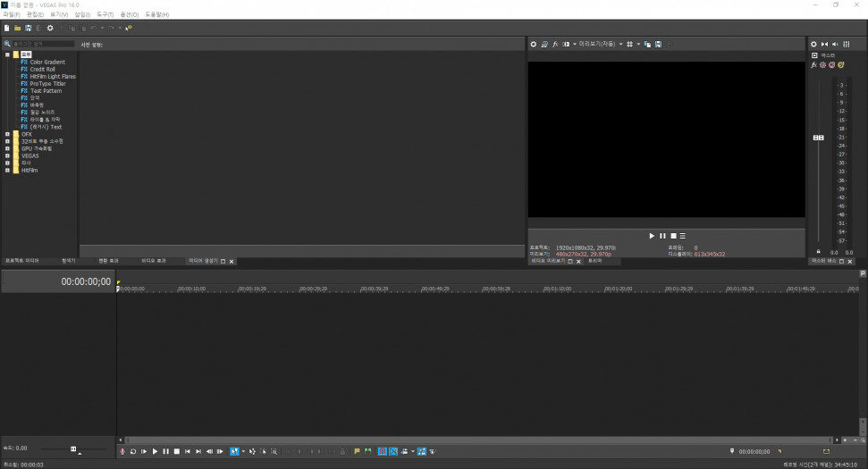Open split screen view dropdown arrow
This screenshot has height=469, width=868.
[x=575, y=45]
